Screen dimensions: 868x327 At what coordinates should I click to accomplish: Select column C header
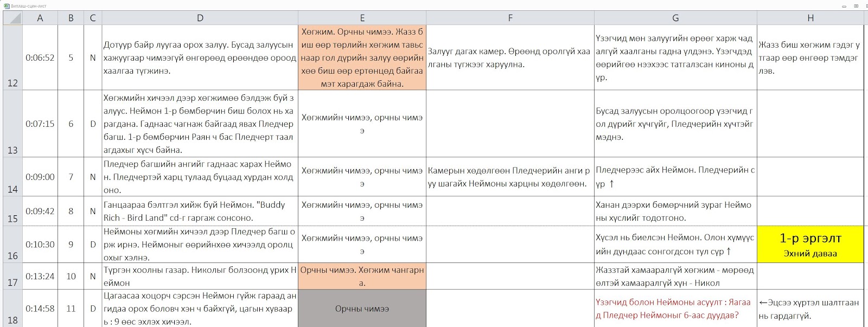click(93, 18)
